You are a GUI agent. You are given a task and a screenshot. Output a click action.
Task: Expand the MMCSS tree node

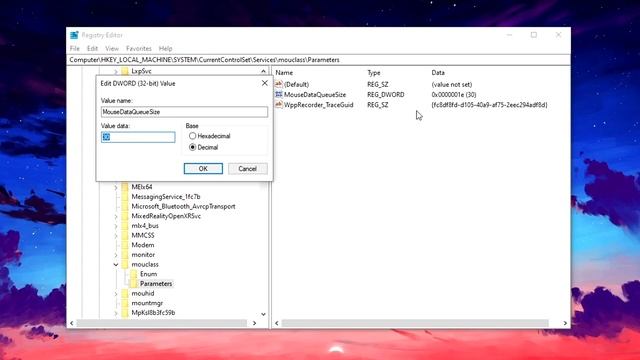pos(116,236)
